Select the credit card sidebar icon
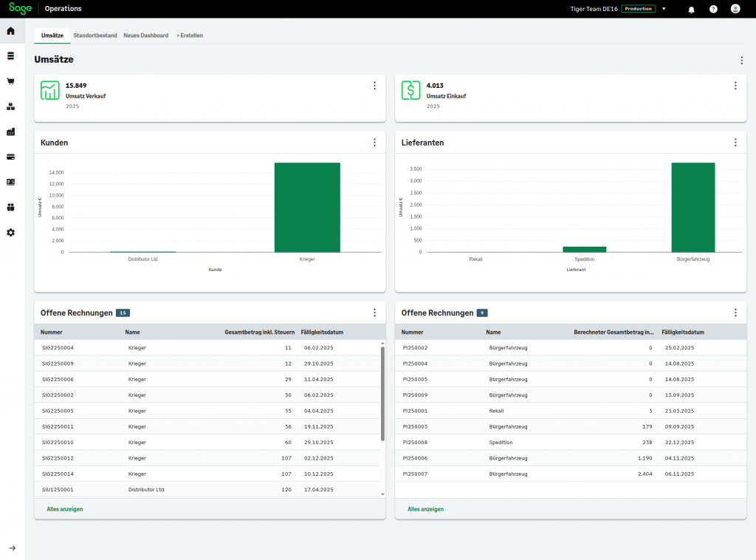The image size is (756, 560). tap(10, 157)
